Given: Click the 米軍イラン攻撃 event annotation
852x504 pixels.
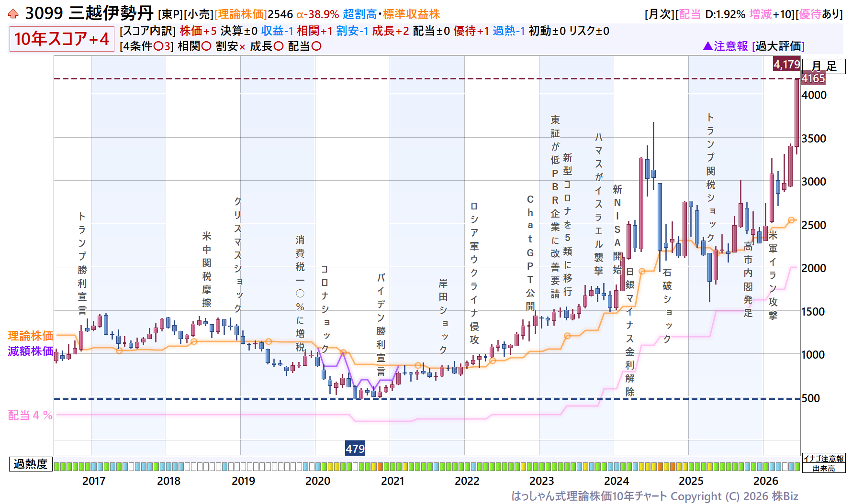Looking at the screenshot, I should click(773, 275).
